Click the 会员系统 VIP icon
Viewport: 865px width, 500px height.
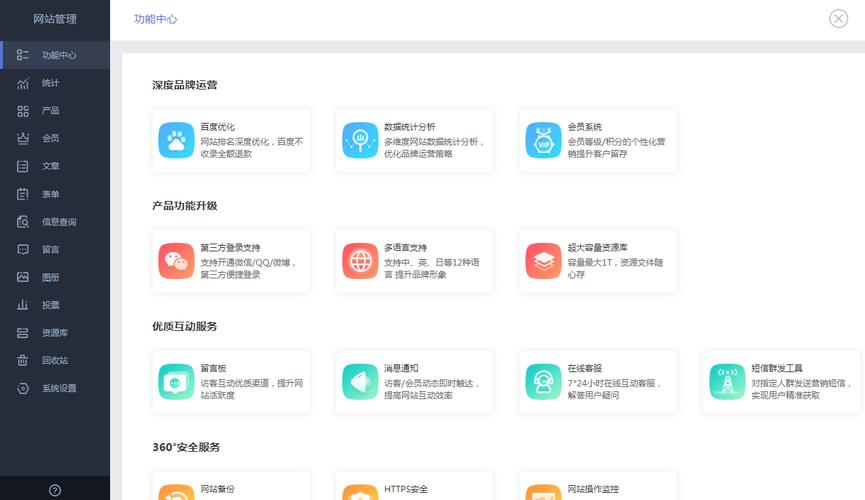click(x=543, y=140)
